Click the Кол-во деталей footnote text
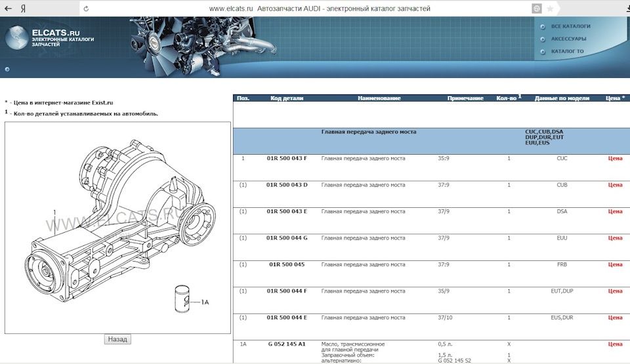 81,113
